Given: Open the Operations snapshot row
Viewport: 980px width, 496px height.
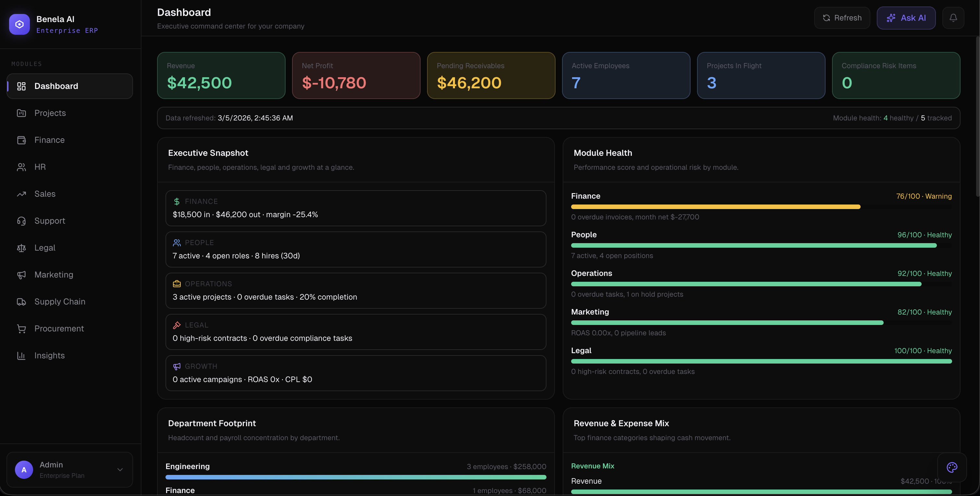Looking at the screenshot, I should (356, 291).
